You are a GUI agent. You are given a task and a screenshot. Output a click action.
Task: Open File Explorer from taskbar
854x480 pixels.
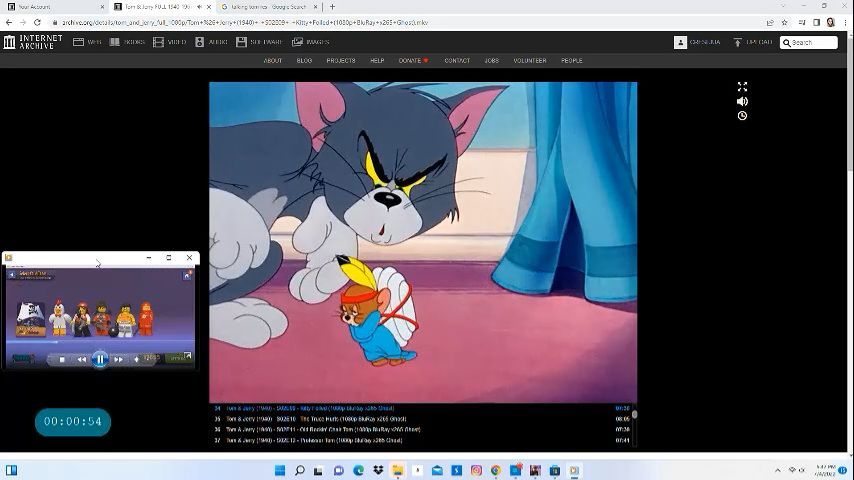(x=398, y=470)
